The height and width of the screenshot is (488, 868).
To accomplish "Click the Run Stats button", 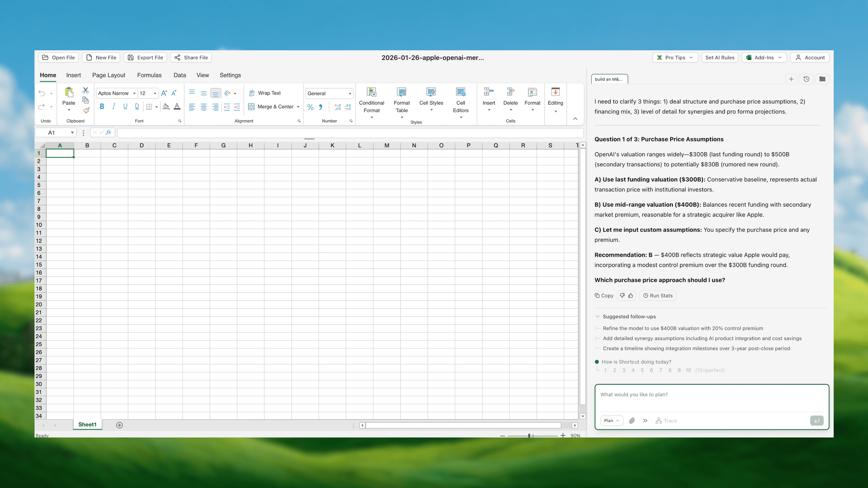I will [x=657, y=295].
